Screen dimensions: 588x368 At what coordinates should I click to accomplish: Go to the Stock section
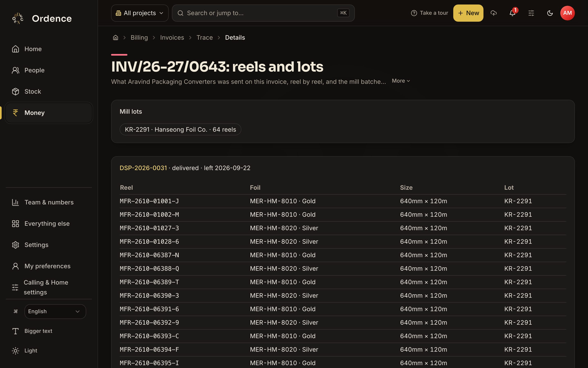(49, 92)
